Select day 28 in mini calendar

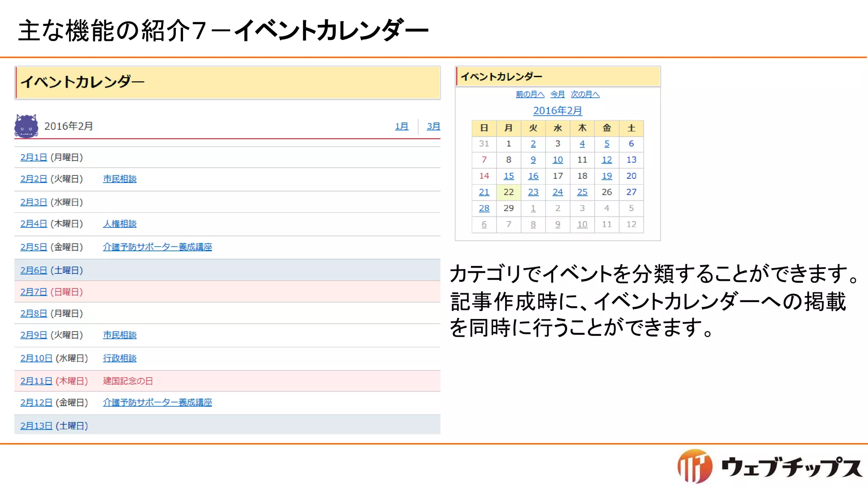pyautogui.click(x=484, y=208)
